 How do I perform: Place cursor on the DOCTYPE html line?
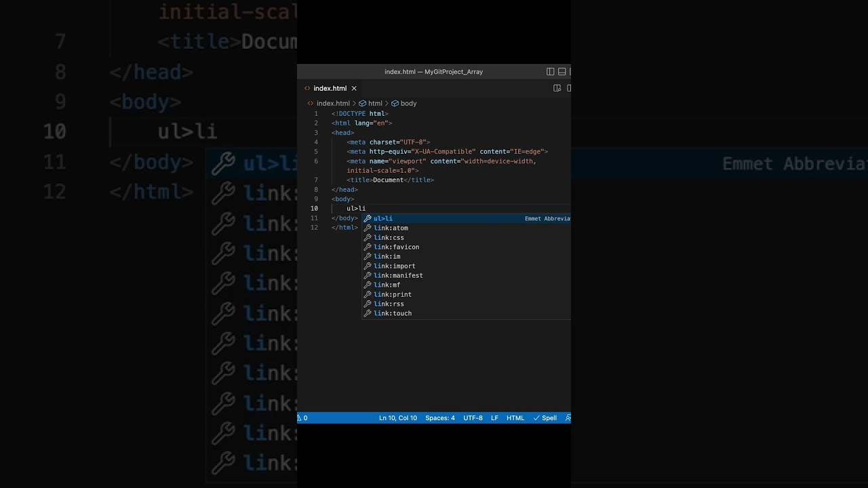tap(359, 114)
